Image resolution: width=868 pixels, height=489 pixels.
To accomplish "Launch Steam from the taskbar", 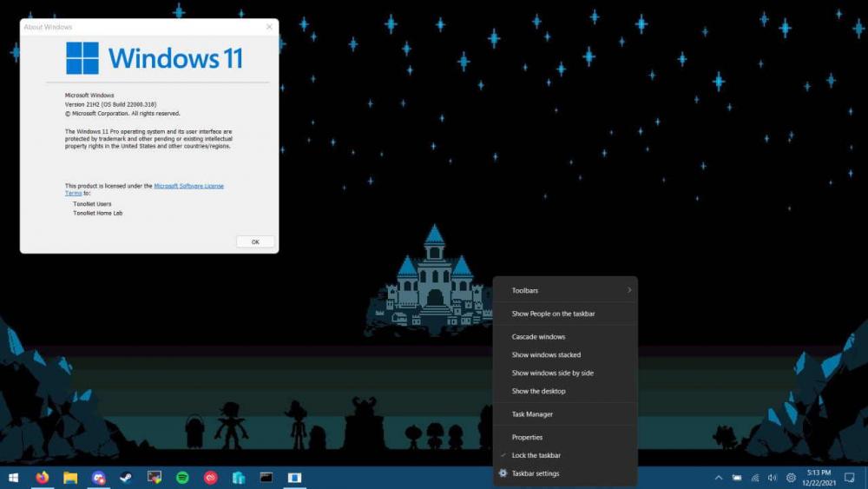I will [126, 478].
